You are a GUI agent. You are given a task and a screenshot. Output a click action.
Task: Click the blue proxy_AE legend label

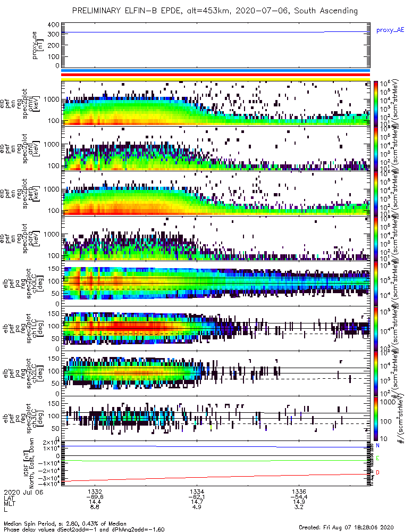[x=390, y=30]
